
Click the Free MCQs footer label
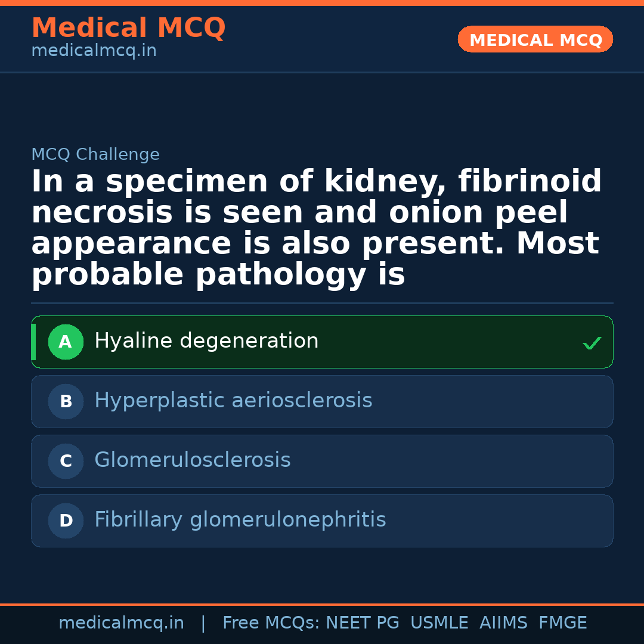click(x=271, y=623)
